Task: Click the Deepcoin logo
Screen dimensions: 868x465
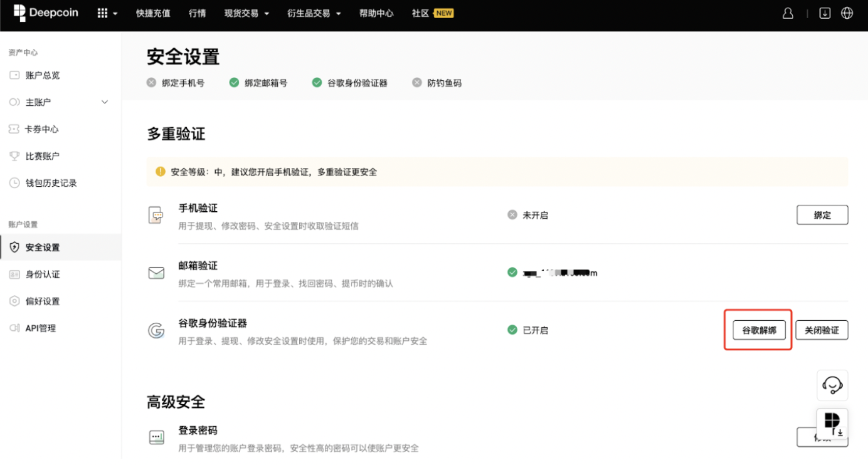Action: [x=46, y=13]
